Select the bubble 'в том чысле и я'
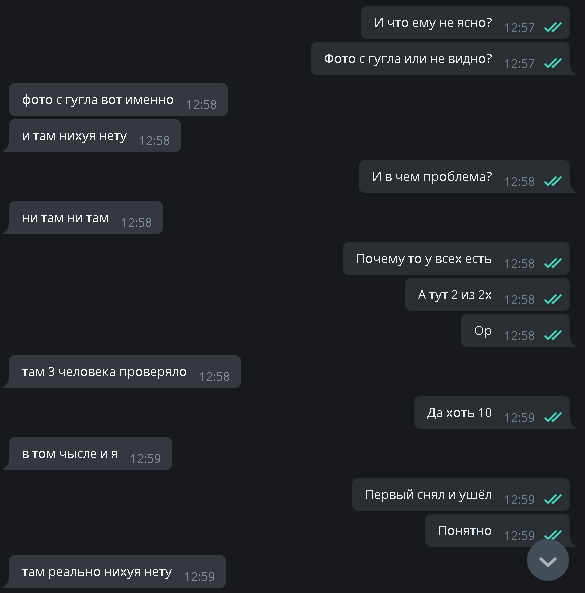The width and height of the screenshot is (585, 593). coord(89,453)
